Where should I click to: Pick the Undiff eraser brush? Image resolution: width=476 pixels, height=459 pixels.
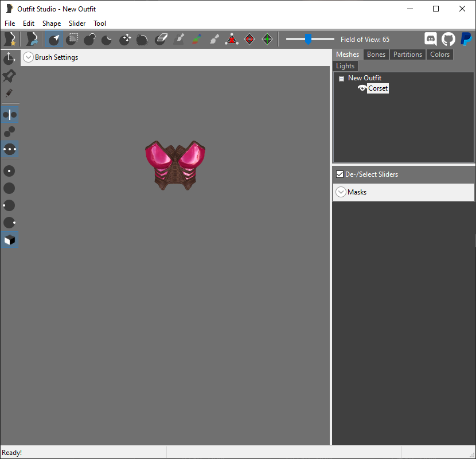[161, 39]
